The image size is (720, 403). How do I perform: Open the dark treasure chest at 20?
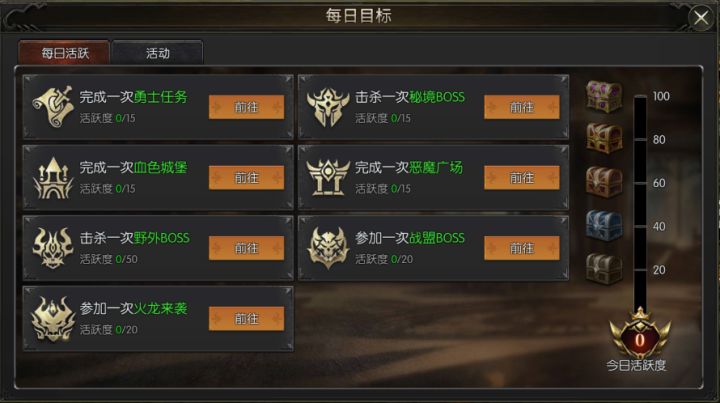604,269
